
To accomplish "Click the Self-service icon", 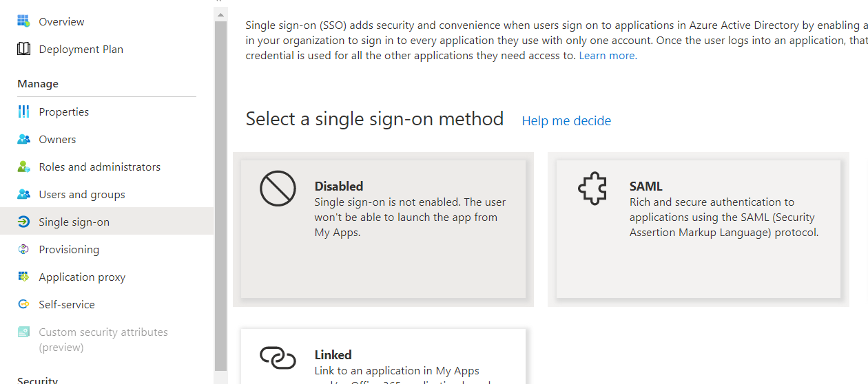I will 23,304.
